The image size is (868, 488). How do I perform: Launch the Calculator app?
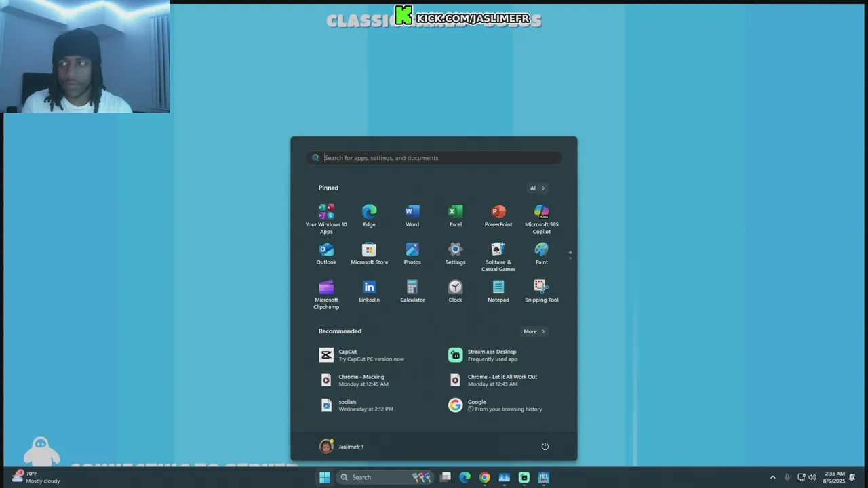coord(412,291)
